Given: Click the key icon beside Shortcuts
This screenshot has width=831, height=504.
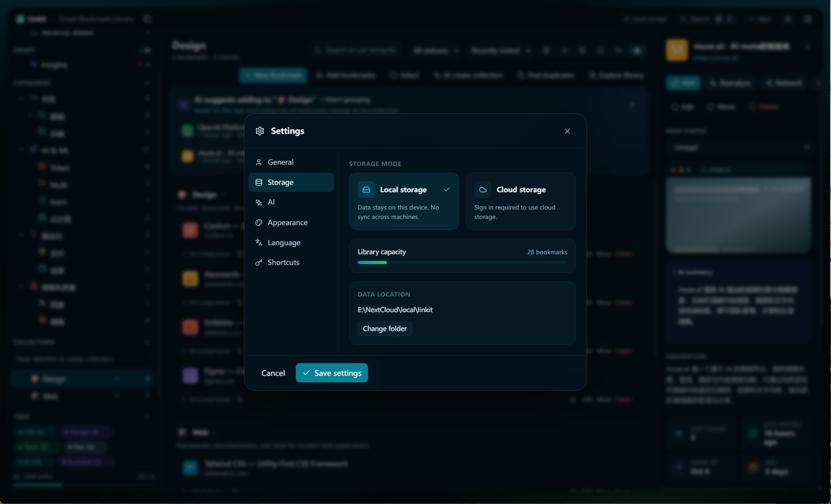Looking at the screenshot, I should pyautogui.click(x=259, y=262).
